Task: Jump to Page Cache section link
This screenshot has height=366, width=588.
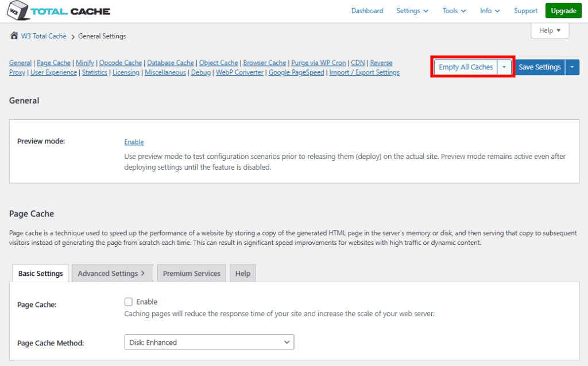Action: (x=53, y=63)
